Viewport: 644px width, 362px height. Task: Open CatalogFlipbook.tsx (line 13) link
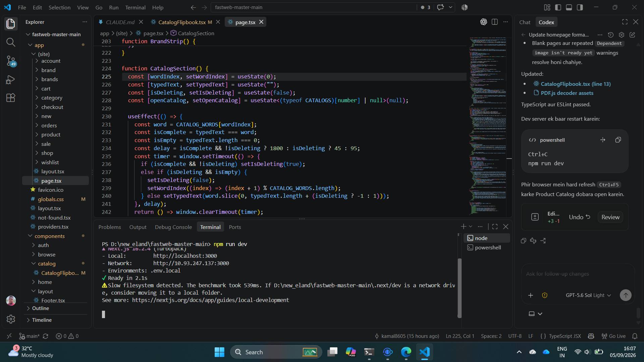point(575,84)
